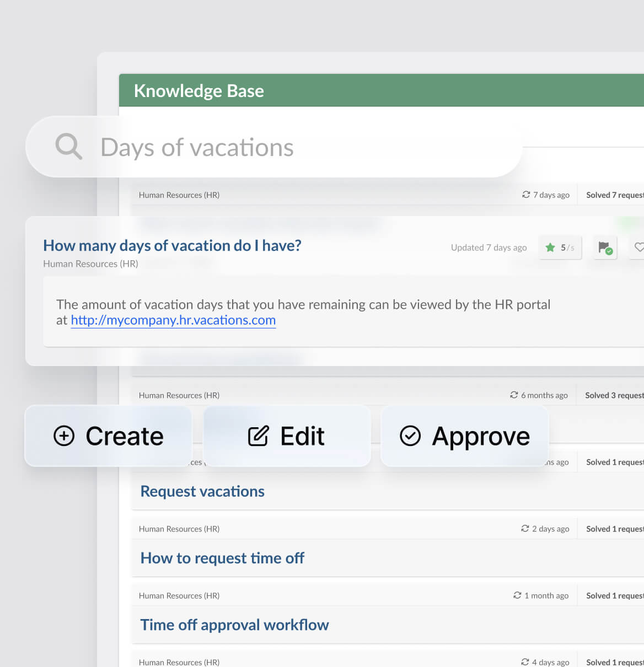Click the Knowledge Base header title
Viewport: 644px width, 667px height.
[199, 90]
